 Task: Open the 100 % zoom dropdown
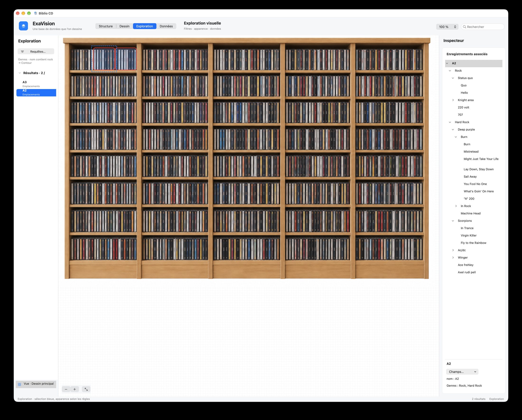point(447,27)
